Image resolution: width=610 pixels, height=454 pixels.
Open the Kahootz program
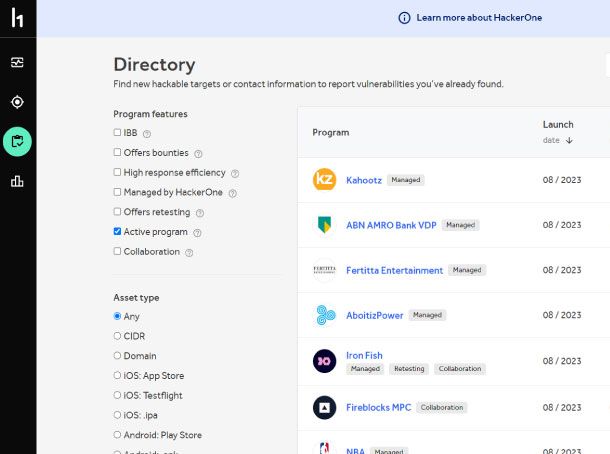click(364, 180)
